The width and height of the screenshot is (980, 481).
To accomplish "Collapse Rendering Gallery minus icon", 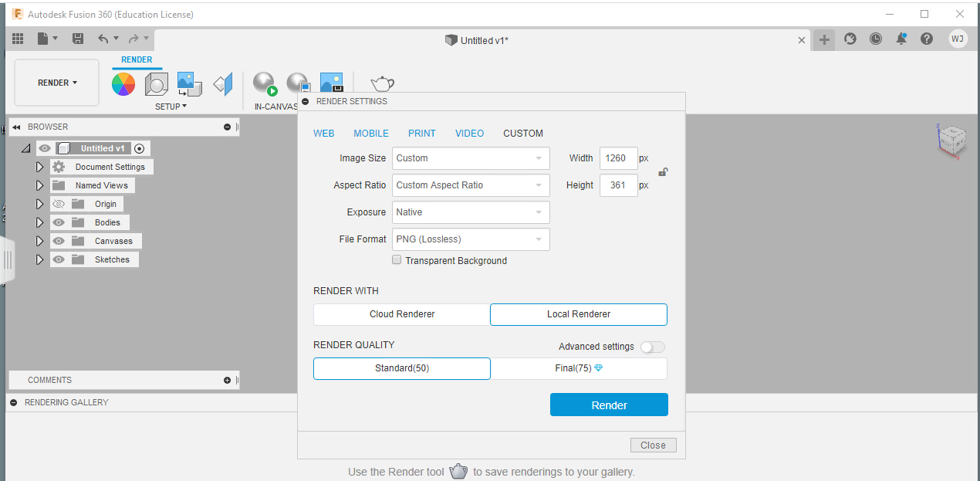I will coord(13,402).
